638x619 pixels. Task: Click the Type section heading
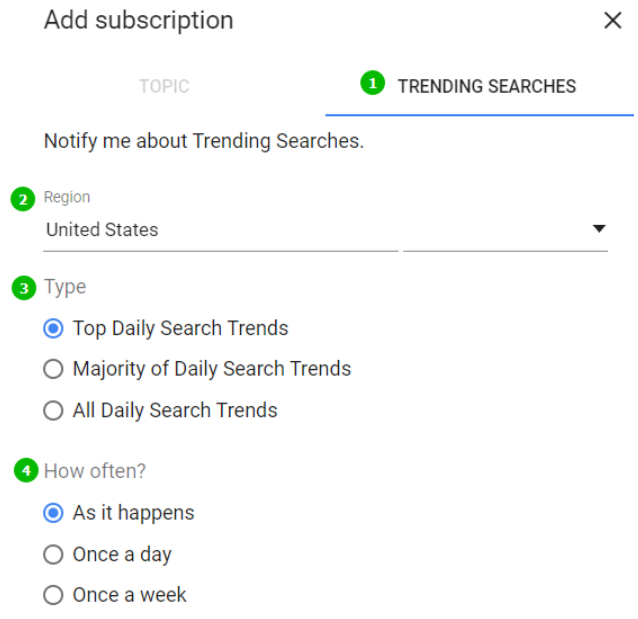coord(65,287)
